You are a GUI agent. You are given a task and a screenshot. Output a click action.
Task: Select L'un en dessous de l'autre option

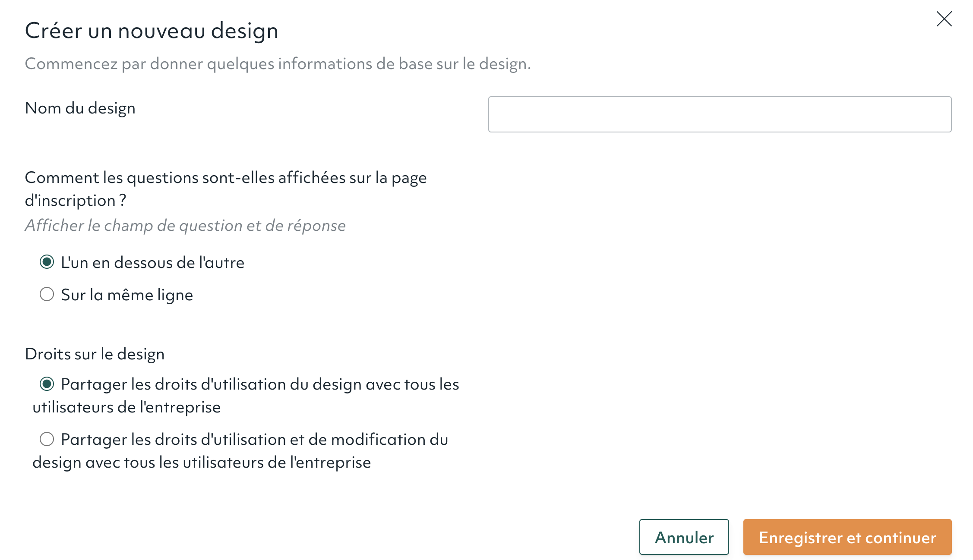point(46,262)
